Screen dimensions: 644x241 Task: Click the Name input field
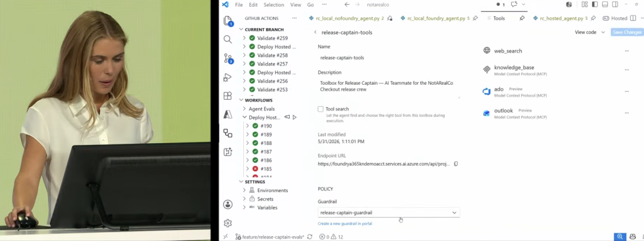(x=389, y=58)
